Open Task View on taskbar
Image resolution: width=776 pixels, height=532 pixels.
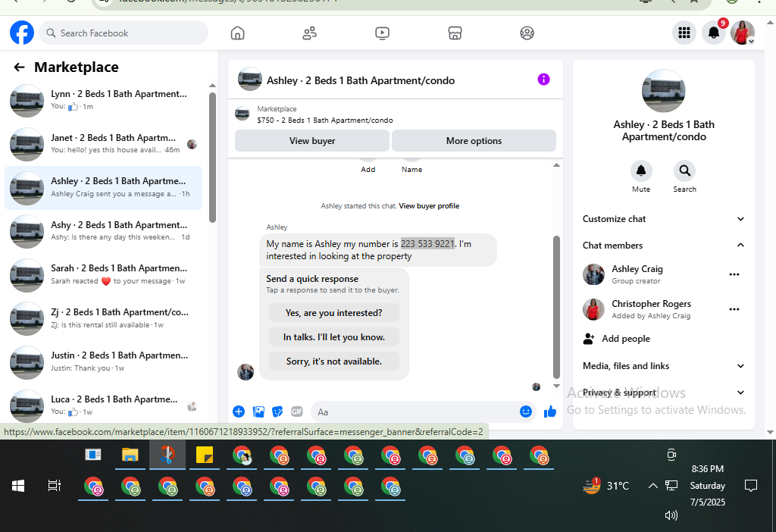(55, 486)
